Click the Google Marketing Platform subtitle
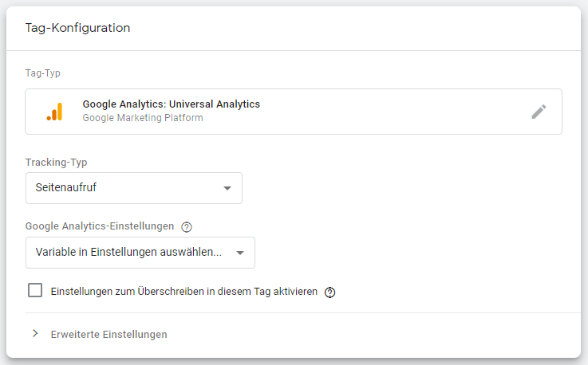 coord(143,118)
